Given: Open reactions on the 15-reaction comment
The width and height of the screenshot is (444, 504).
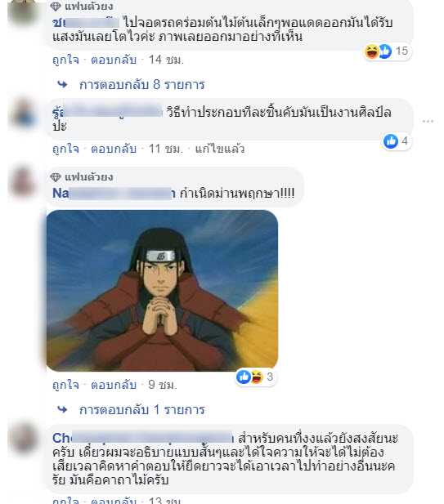Looking at the screenshot, I should tap(387, 51).
